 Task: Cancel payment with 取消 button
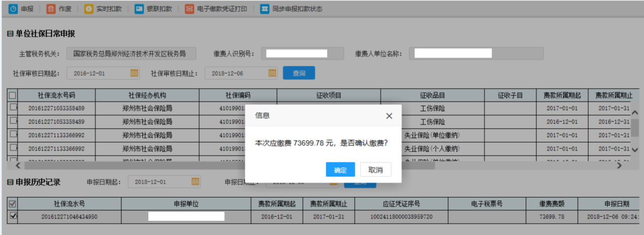[376, 170]
